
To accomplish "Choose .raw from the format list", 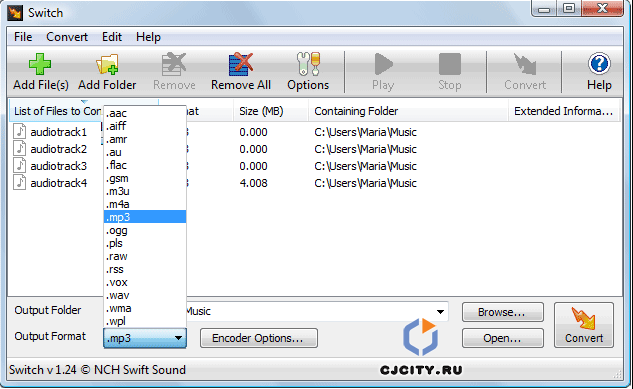I will pyautogui.click(x=145, y=256).
